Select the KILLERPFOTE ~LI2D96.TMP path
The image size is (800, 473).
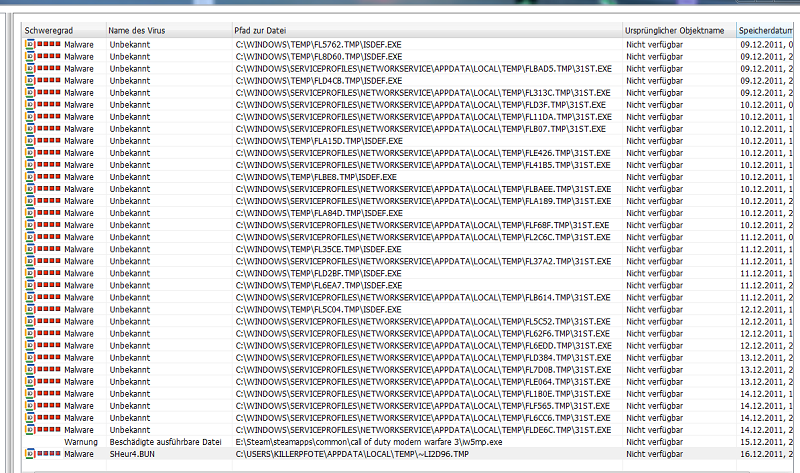point(352,454)
